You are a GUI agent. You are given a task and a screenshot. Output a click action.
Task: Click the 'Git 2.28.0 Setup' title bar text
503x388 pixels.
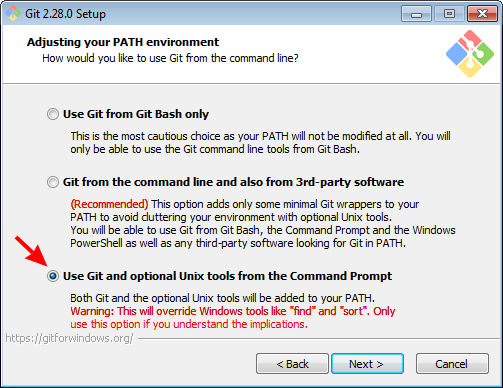click(x=65, y=14)
